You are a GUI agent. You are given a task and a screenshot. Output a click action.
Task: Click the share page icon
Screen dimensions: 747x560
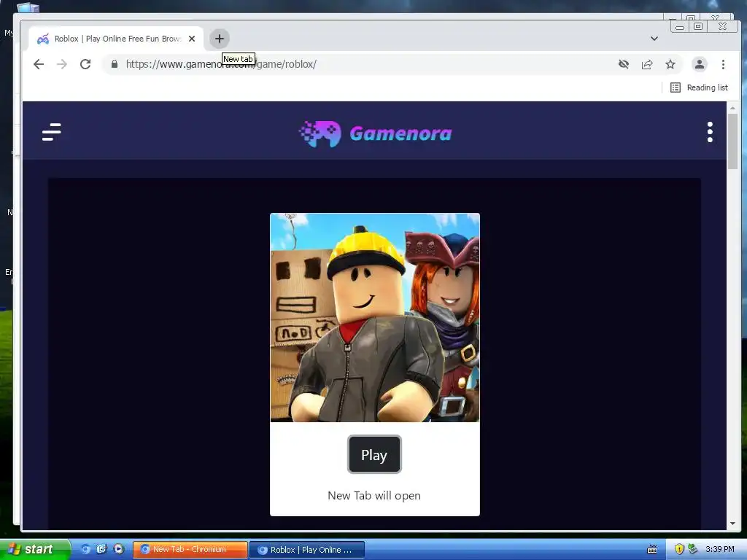(x=647, y=64)
